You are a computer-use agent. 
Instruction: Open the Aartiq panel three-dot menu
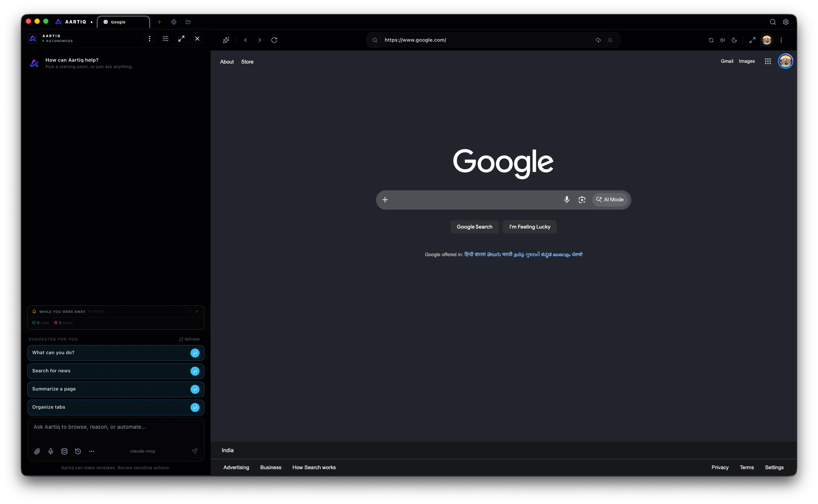(x=150, y=39)
